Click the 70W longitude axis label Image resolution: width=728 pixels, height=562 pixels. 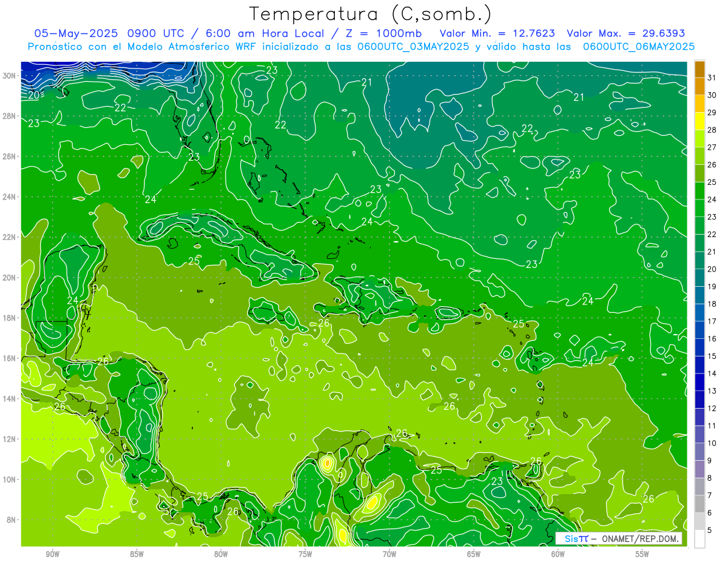389,554
